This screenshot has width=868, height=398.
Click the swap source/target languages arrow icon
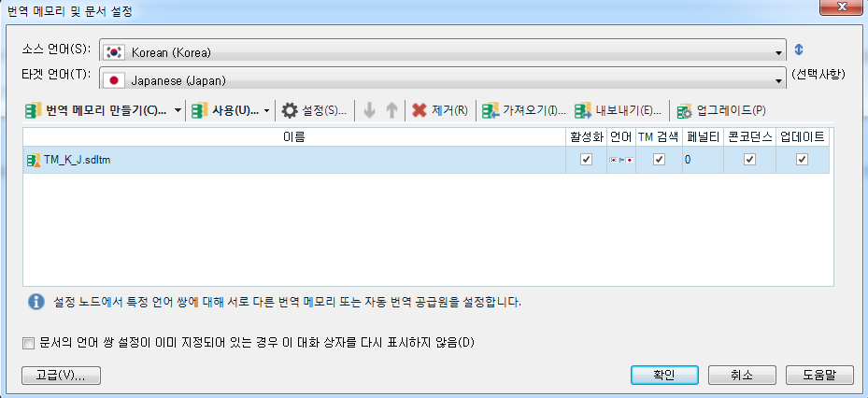coord(798,50)
